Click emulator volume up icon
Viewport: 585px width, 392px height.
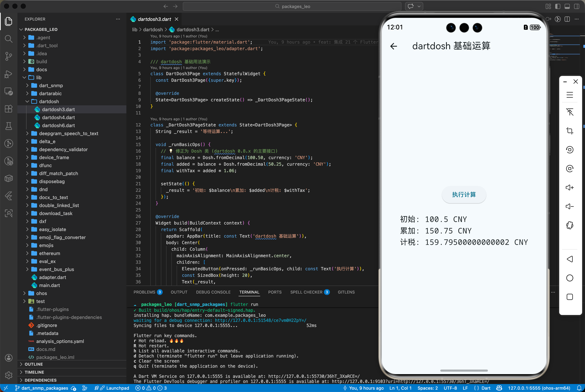[570, 187]
